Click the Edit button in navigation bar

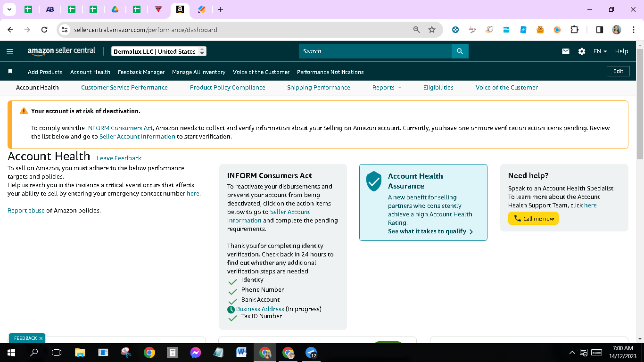619,71
